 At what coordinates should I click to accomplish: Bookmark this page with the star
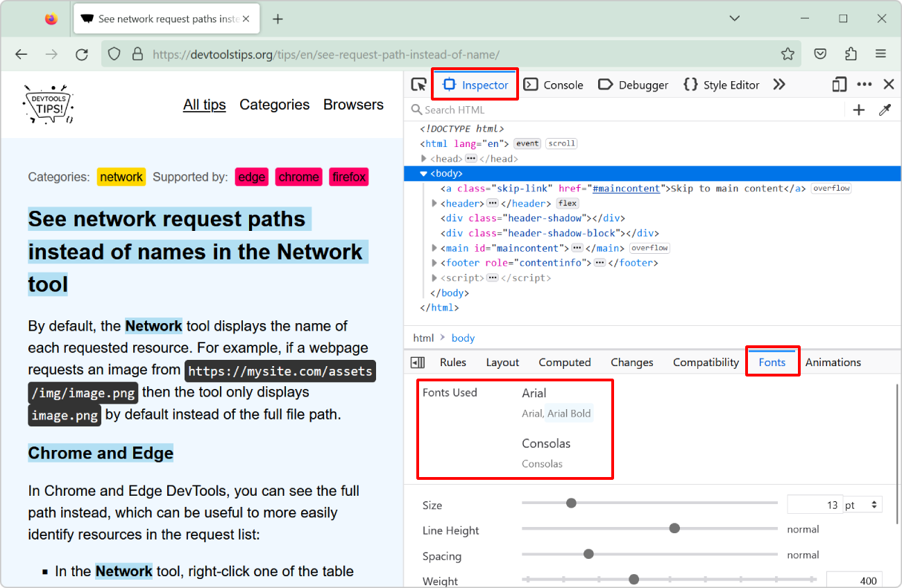click(788, 54)
